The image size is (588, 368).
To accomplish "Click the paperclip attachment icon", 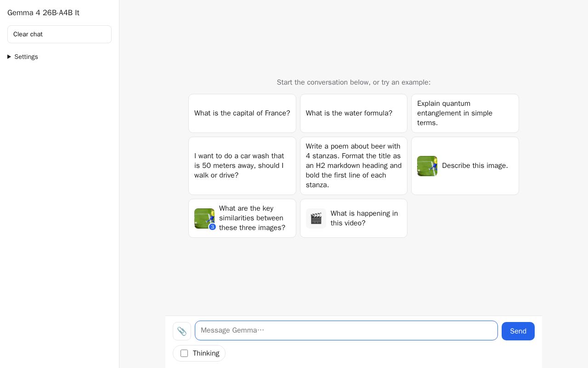I will pos(182,331).
